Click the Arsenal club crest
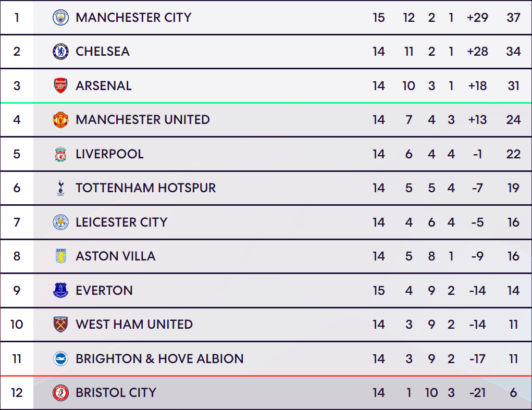 pyautogui.click(x=61, y=86)
